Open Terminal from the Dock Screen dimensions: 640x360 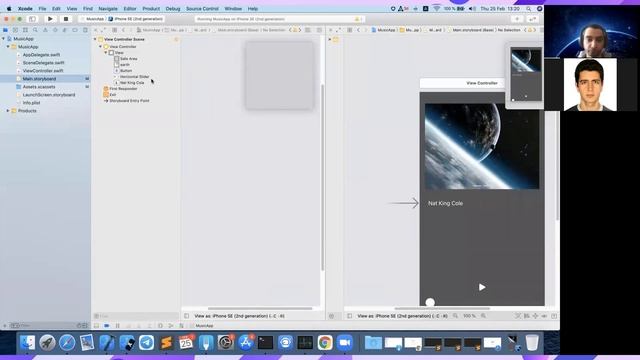265,342
